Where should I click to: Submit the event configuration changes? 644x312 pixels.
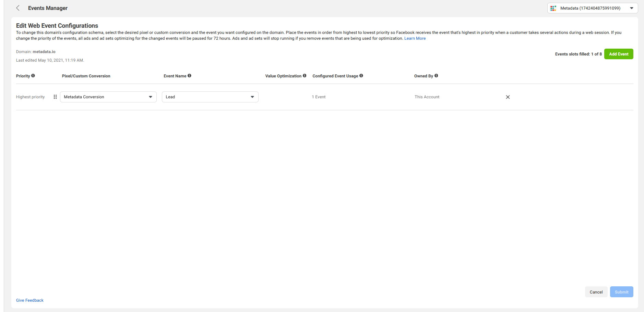coord(621,292)
